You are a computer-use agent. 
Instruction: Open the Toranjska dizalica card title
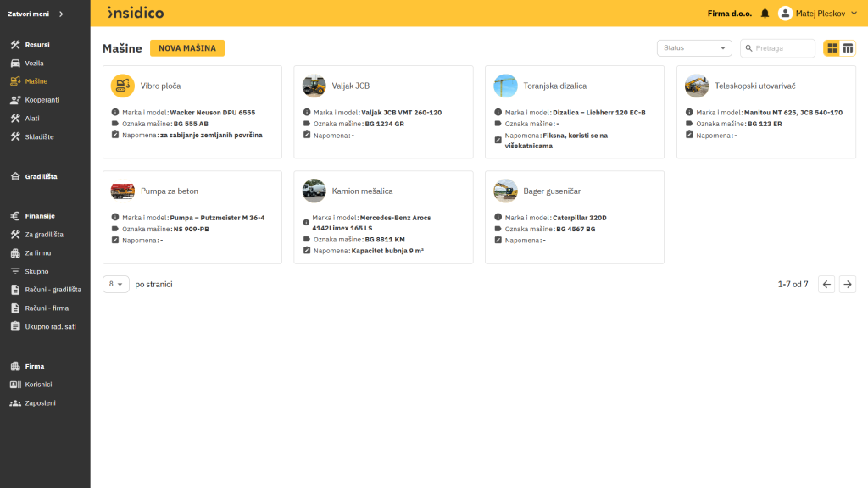(554, 86)
